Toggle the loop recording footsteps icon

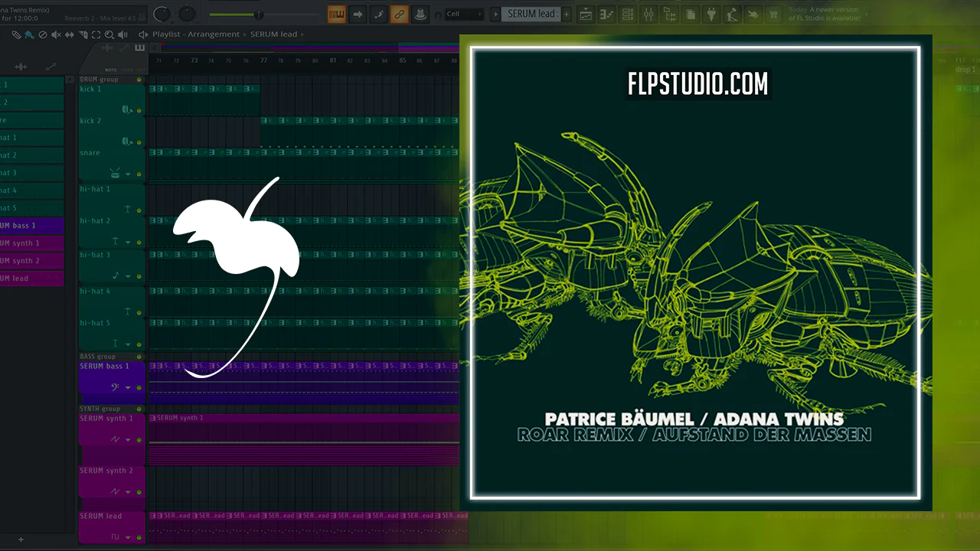tap(378, 14)
